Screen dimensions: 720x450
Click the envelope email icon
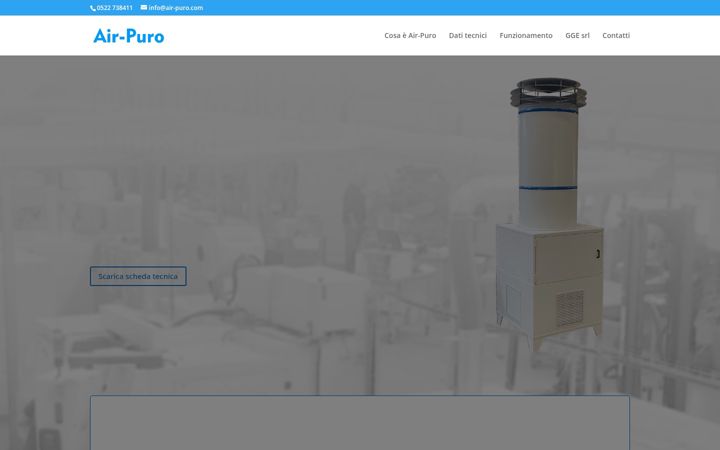[x=144, y=7]
